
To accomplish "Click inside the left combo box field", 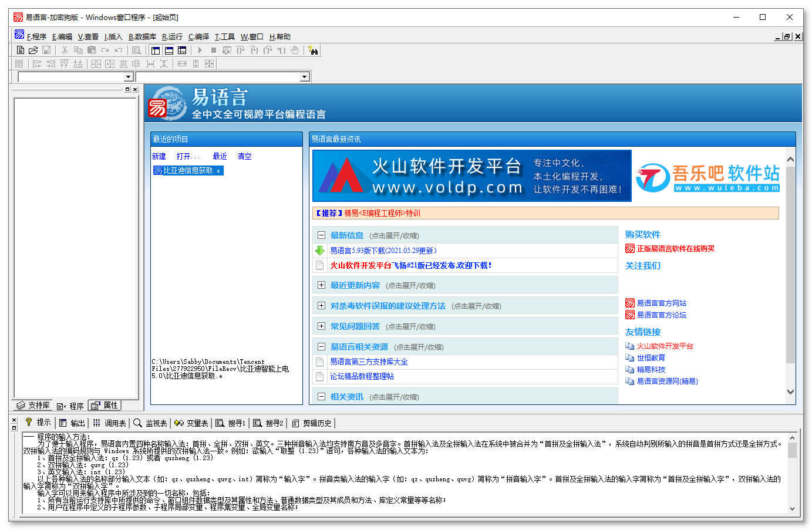I will pyautogui.click(x=71, y=77).
